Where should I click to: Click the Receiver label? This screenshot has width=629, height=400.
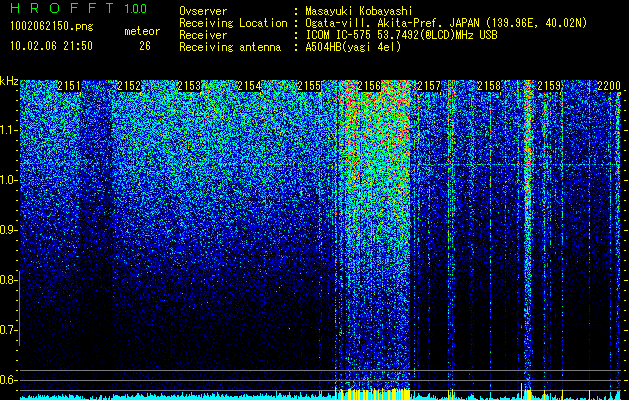203,35
